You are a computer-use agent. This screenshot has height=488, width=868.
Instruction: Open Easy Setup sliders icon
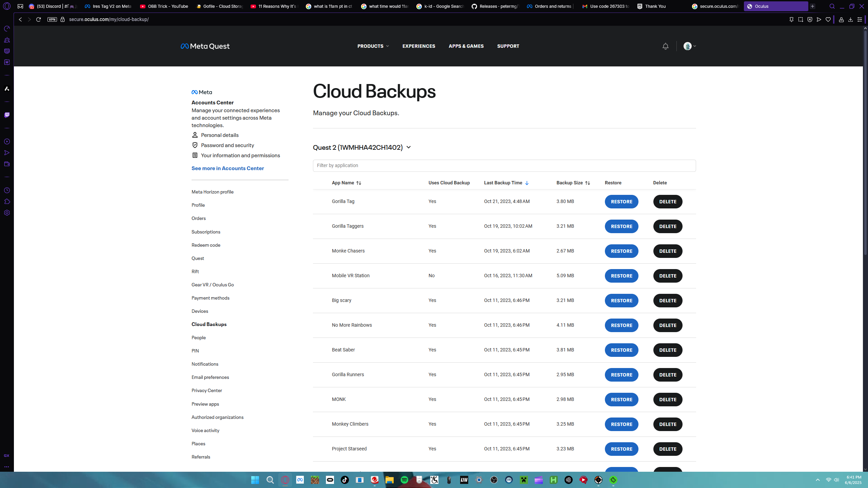pyautogui.click(x=860, y=19)
